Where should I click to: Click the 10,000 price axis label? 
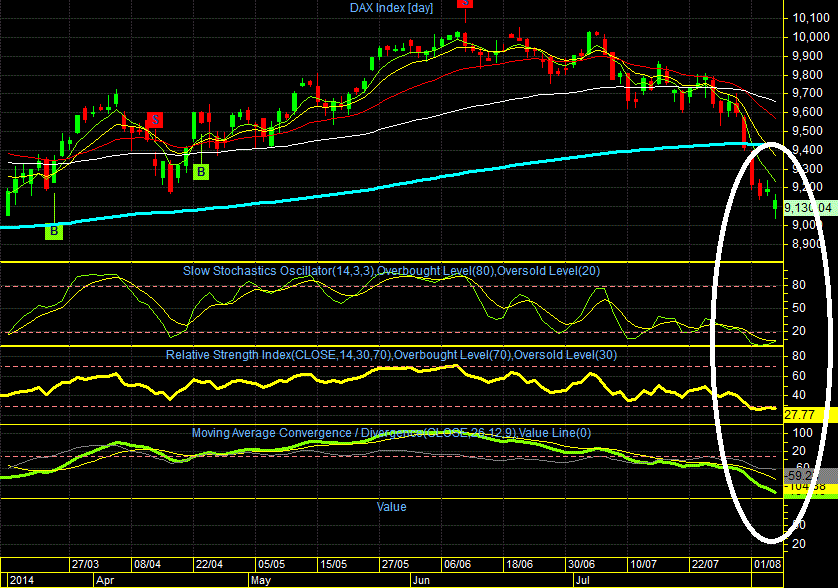point(811,37)
